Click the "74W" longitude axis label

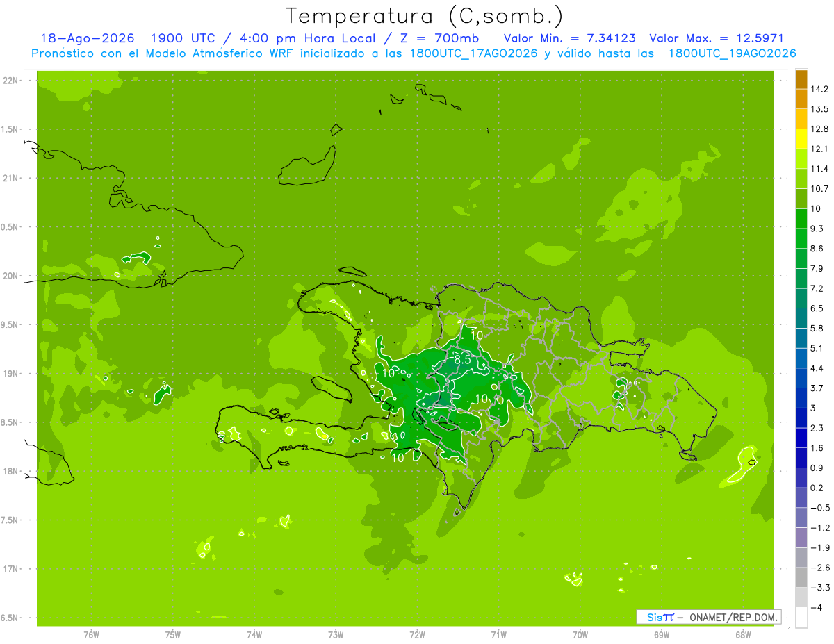click(x=254, y=635)
